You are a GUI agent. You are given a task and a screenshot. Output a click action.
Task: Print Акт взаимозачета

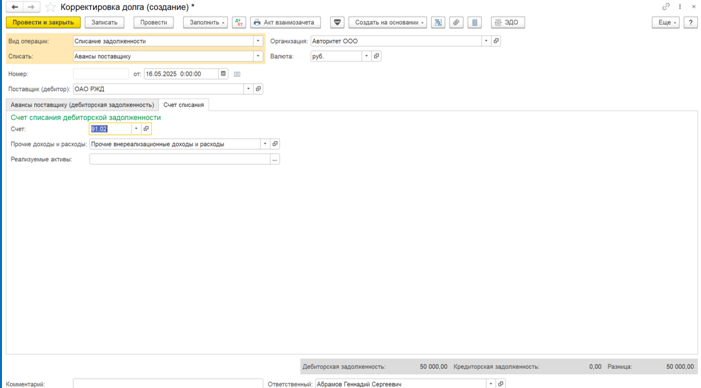(x=285, y=22)
